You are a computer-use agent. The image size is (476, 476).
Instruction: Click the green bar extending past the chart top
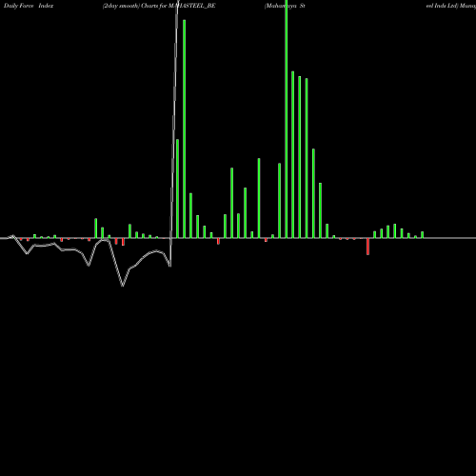(x=287, y=119)
